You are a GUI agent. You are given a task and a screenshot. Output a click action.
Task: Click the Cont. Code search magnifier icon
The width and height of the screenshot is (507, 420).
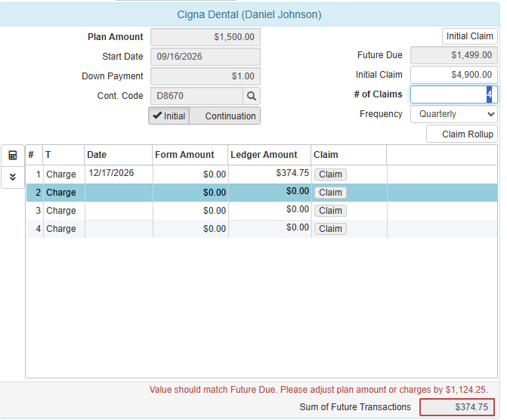click(252, 96)
